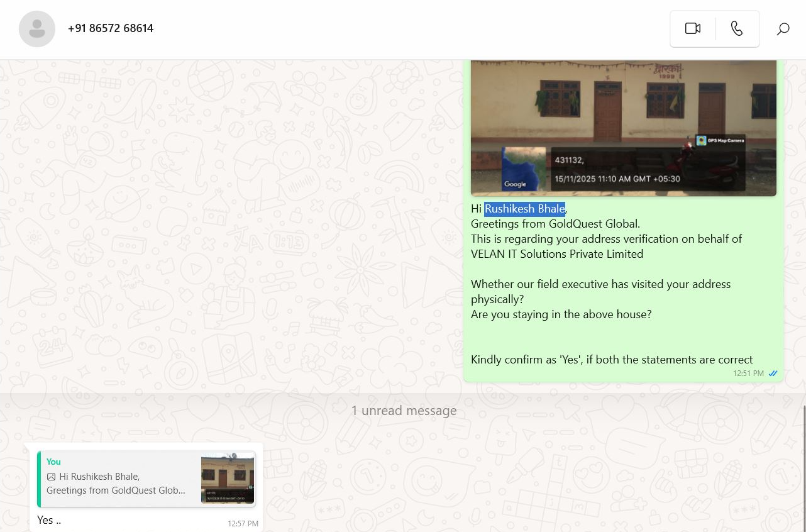
Task: Click the 12:51 PM timestamp on sent message
Action: 748,374
